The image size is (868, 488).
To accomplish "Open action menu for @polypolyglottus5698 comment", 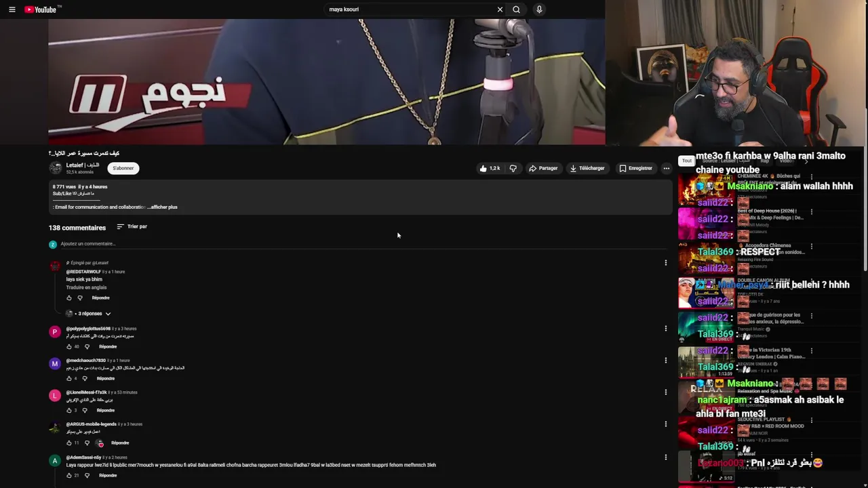I will point(666,329).
